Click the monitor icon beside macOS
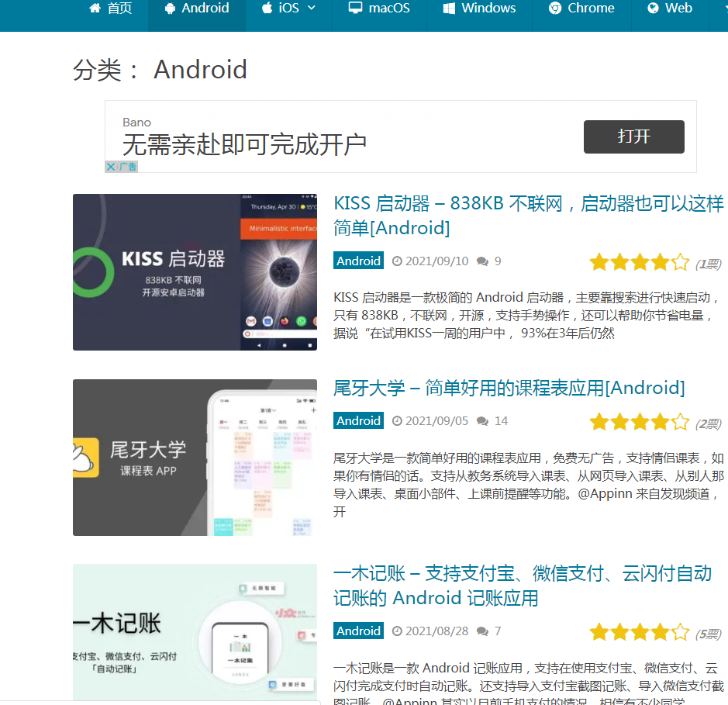Viewport: 728px width, 705px height. tap(355, 8)
